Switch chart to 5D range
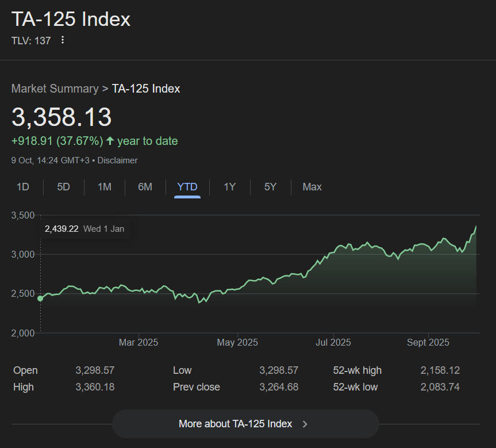 (x=63, y=187)
